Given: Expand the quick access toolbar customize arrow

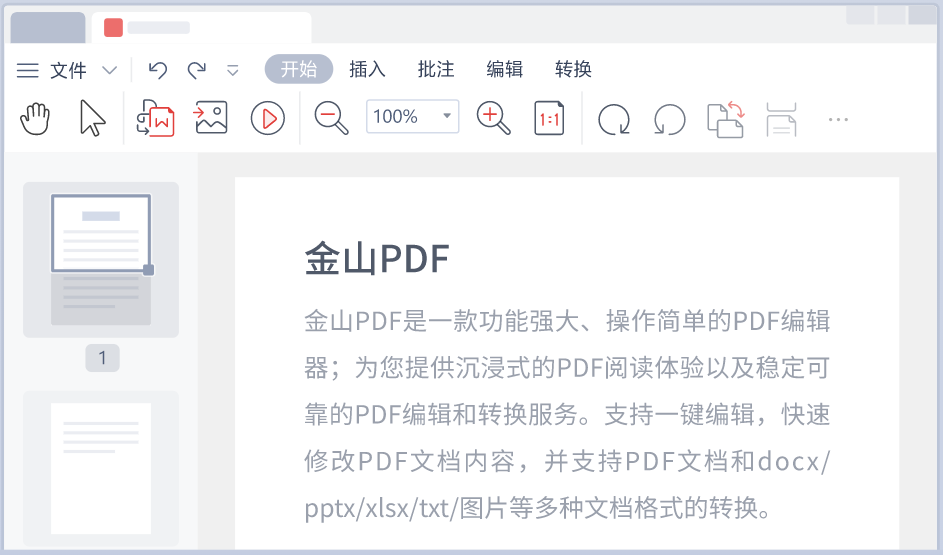Looking at the screenshot, I should click(233, 71).
